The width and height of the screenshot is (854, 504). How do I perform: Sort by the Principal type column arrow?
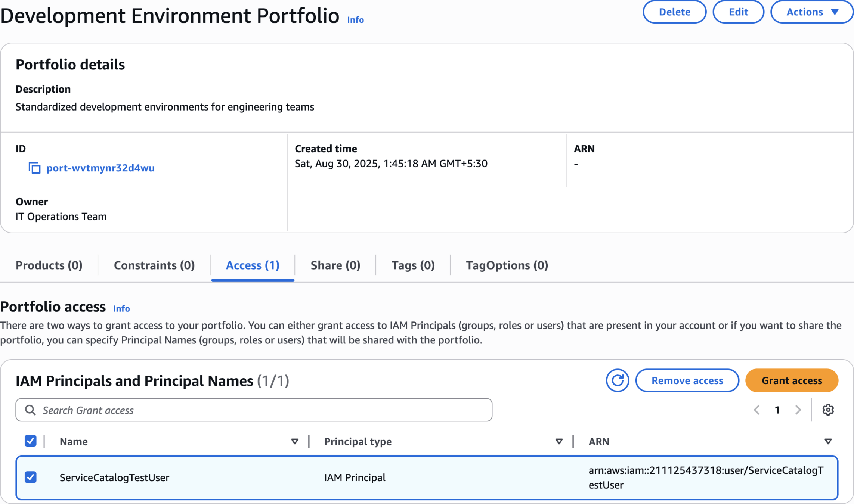coord(559,442)
